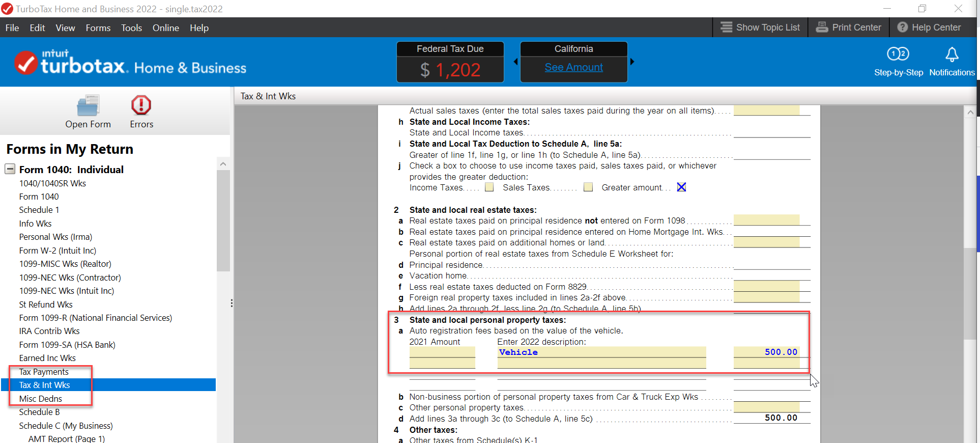Open IRA Contrib Wks
980x443 pixels.
coord(49,331)
